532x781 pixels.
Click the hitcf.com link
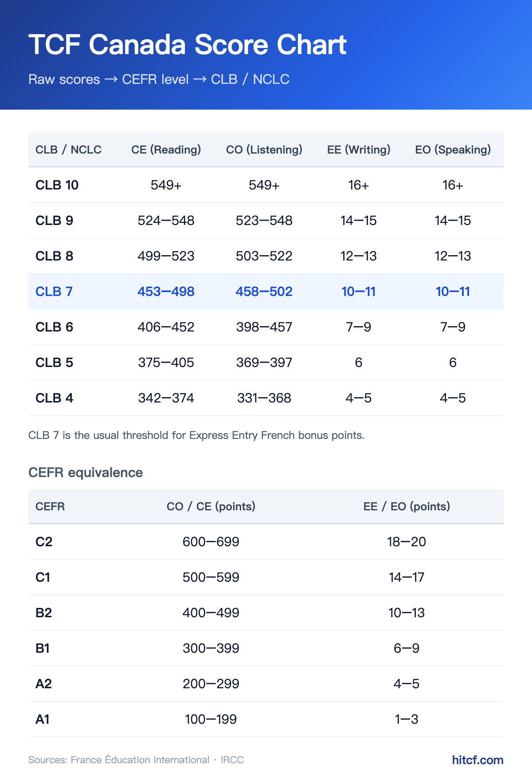click(477, 760)
